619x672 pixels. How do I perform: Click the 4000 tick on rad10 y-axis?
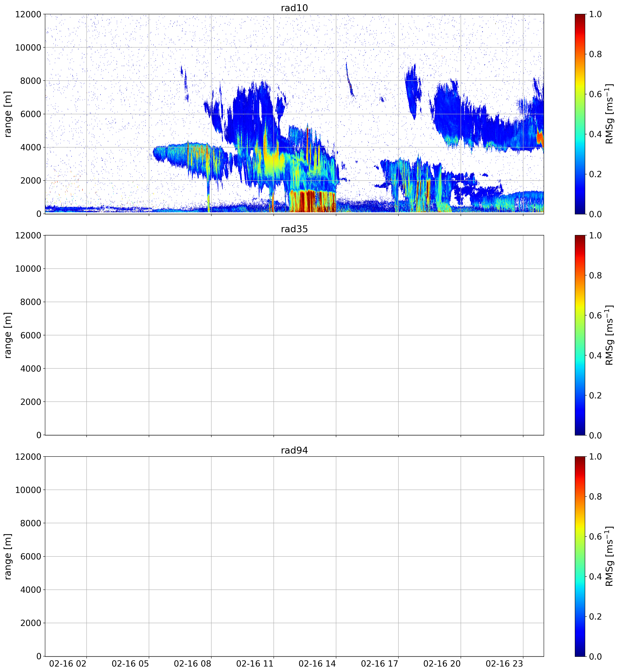point(31,147)
